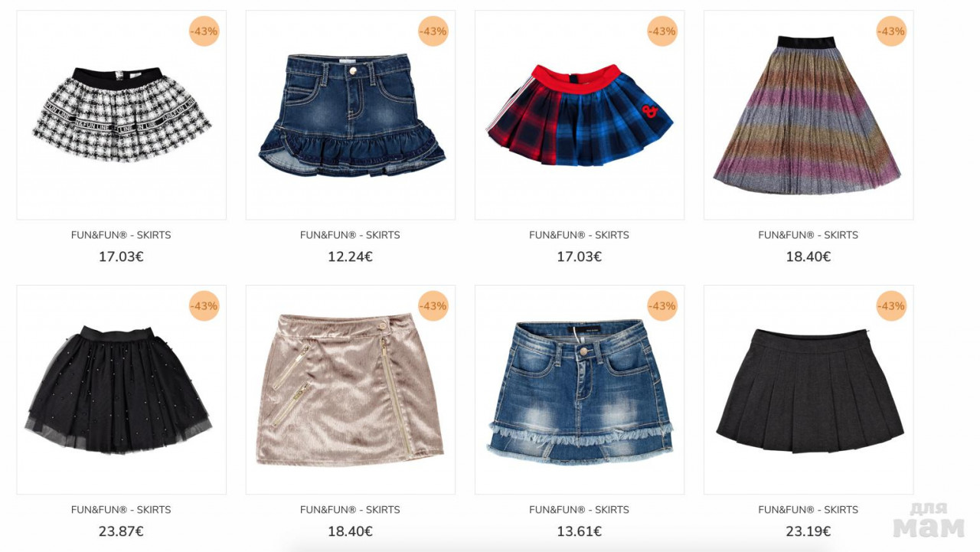Open FUN&FUN - SKIRTS link priced 12.24€
The height and width of the screenshot is (552, 980).
tap(350, 235)
